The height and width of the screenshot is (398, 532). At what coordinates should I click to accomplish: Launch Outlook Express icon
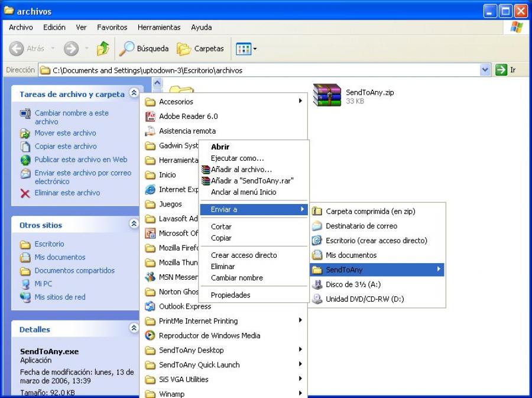(x=150, y=306)
